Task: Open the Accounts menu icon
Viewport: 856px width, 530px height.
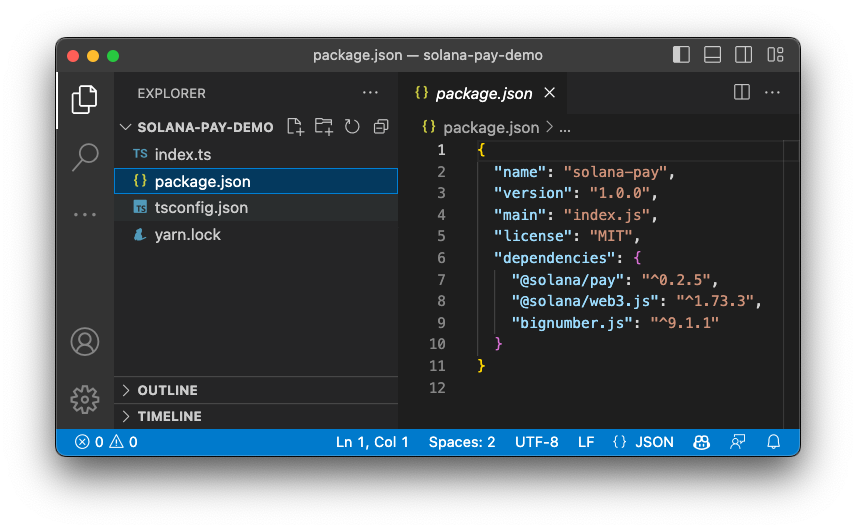Action: coord(85,342)
